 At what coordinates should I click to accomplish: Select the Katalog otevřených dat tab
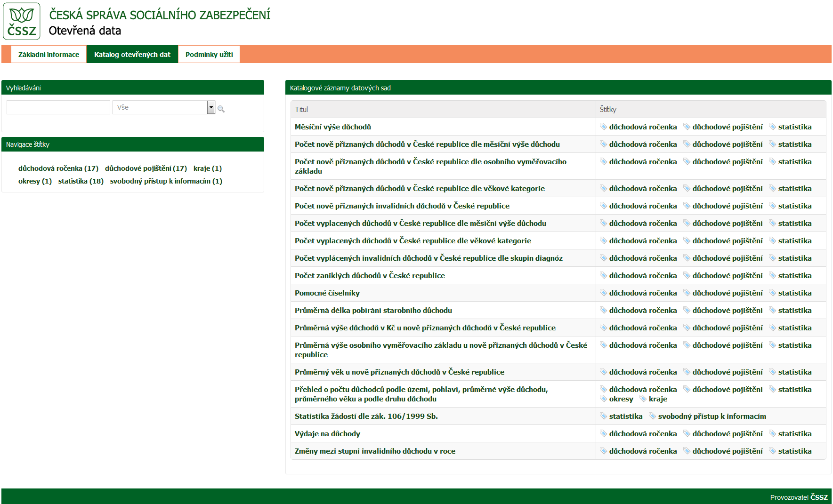pos(132,54)
